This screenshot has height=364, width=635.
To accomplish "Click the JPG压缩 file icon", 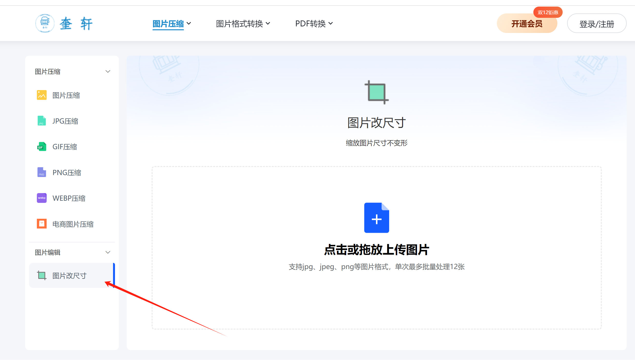I will click(x=42, y=121).
